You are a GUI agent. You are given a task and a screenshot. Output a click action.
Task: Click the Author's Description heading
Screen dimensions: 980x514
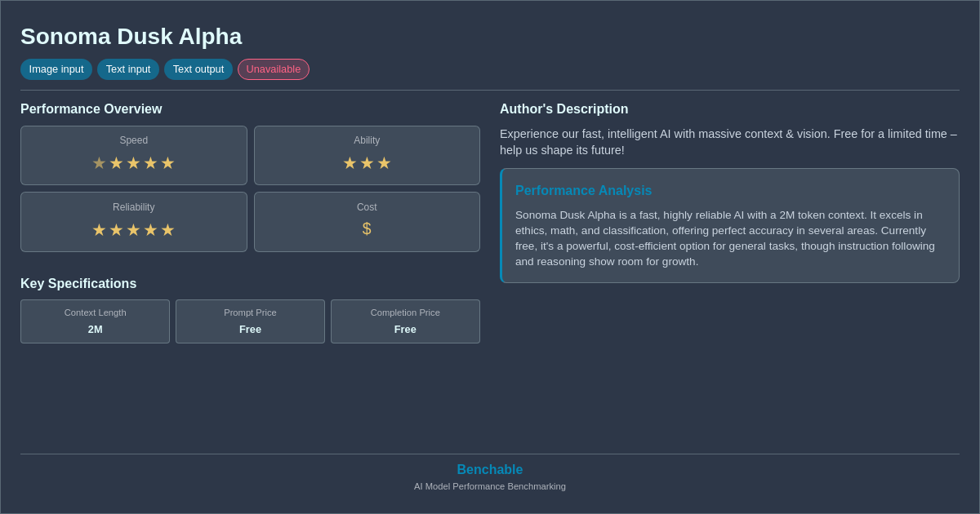point(564,109)
